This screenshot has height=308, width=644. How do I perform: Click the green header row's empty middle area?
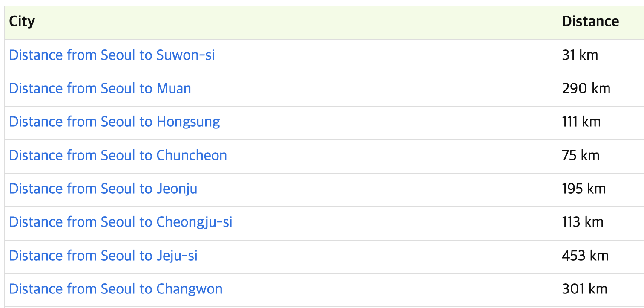pyautogui.click(x=298, y=21)
